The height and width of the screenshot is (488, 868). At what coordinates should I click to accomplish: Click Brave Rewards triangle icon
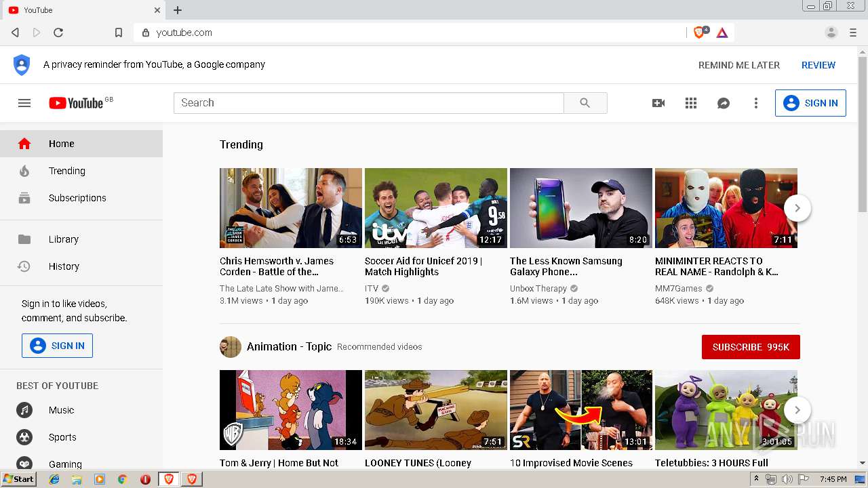point(722,33)
